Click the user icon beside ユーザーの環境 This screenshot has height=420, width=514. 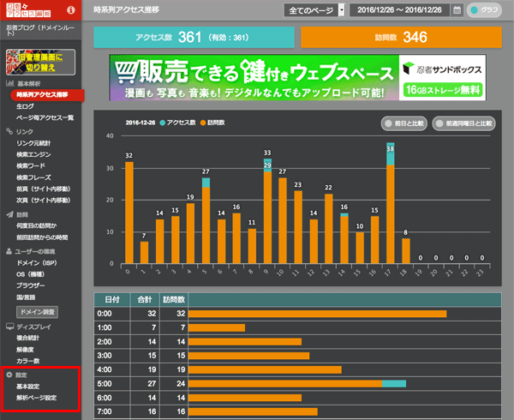click(9, 251)
